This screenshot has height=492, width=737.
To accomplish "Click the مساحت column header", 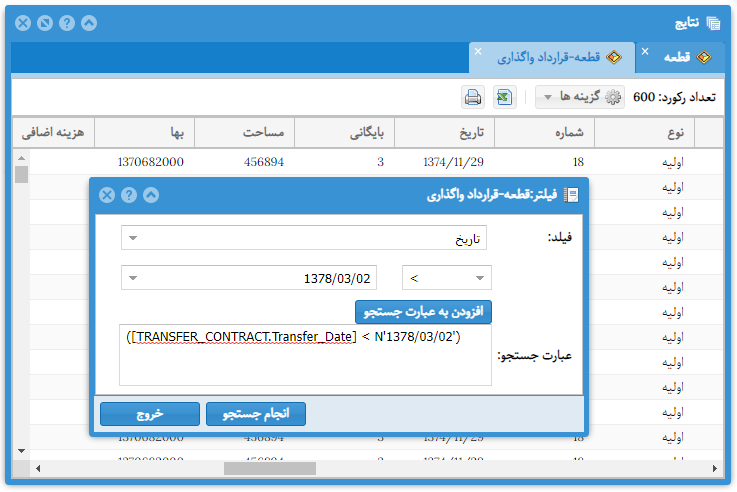I will pos(244,133).
